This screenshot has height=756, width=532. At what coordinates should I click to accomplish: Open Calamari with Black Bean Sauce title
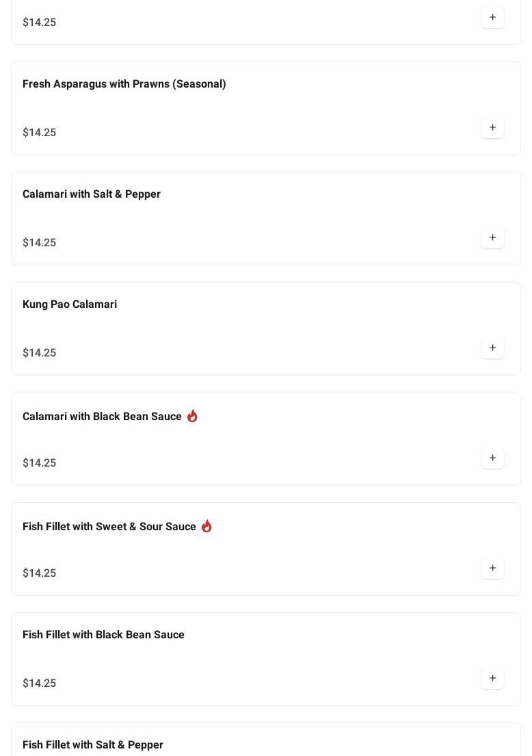coord(102,416)
